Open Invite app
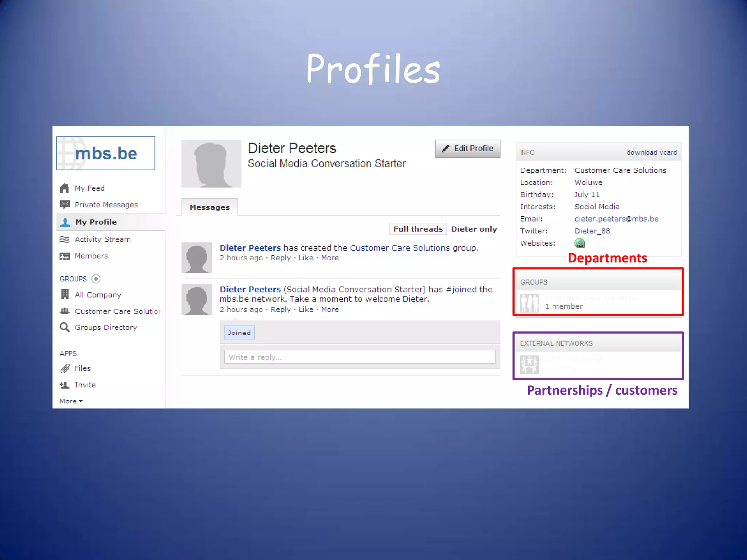Screen dimensions: 747x560 pos(85,385)
